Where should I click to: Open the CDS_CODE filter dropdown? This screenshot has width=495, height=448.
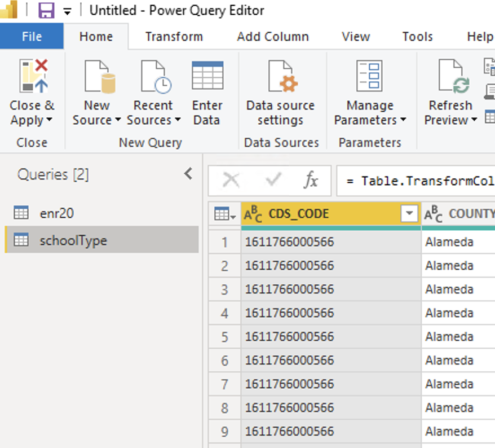pyautogui.click(x=409, y=213)
